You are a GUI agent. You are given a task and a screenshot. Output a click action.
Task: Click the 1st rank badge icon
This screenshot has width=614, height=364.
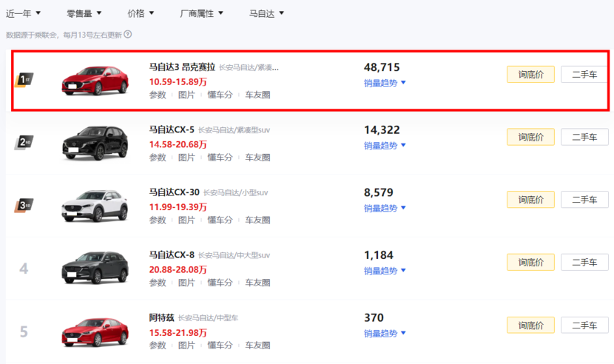point(24,80)
